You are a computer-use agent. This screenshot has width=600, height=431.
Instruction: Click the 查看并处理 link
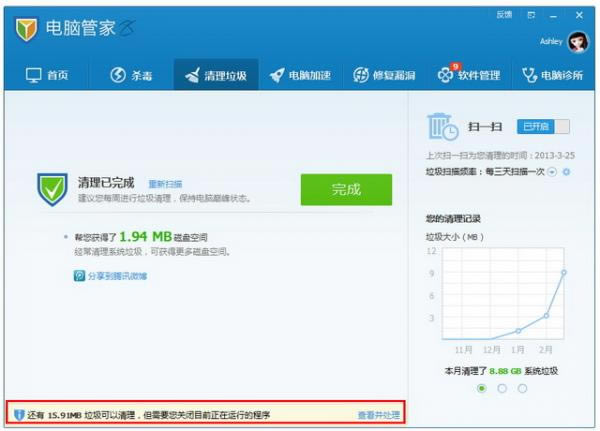378,414
